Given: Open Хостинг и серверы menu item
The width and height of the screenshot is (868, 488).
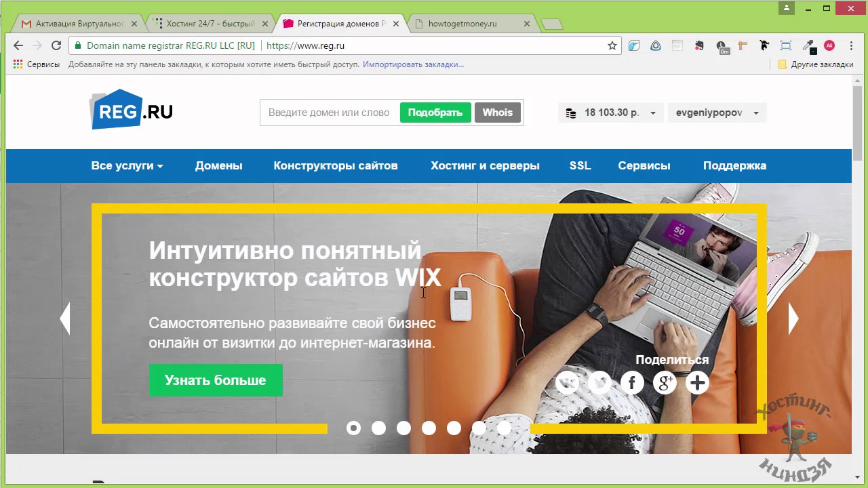Looking at the screenshot, I should [x=485, y=165].
